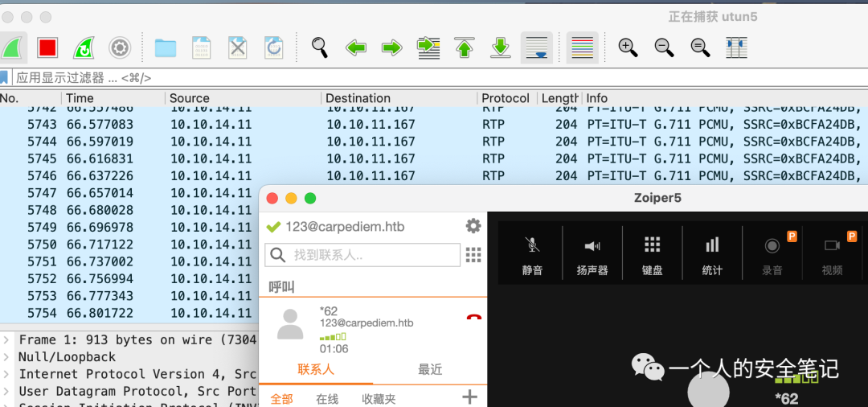Hang up the *62 call with the red phone
The image size is (868, 407).
[x=474, y=319]
